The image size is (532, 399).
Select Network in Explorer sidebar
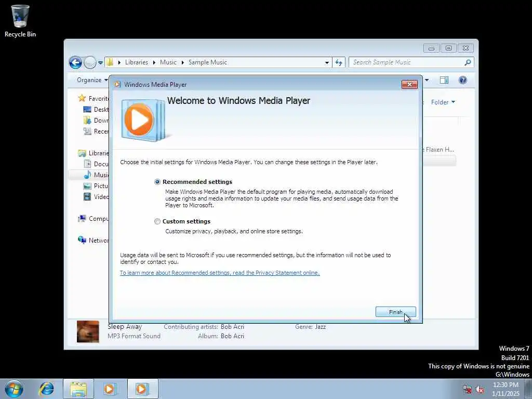tap(94, 240)
